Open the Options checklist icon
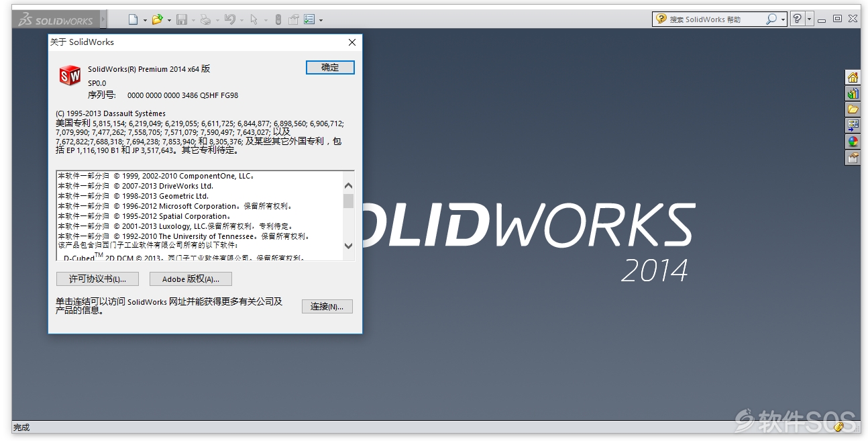The width and height of the screenshot is (868, 441). click(x=309, y=19)
